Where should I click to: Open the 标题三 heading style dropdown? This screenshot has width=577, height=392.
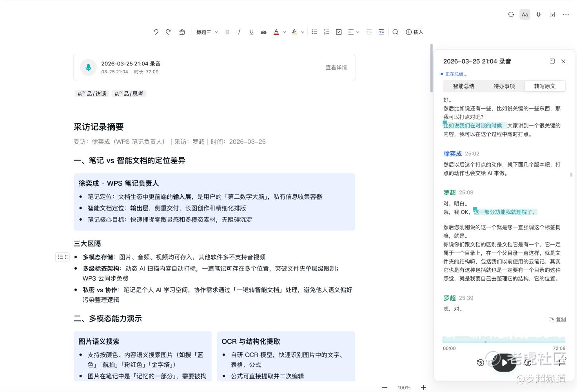coord(207,32)
